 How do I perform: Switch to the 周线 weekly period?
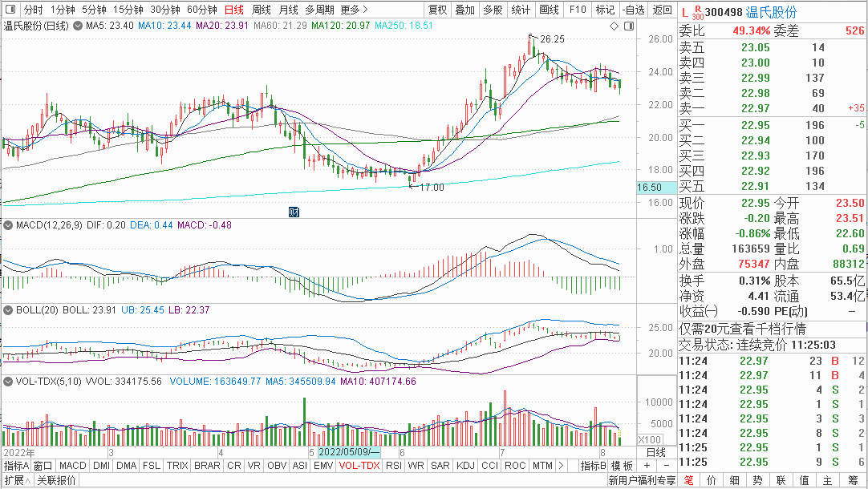click(262, 10)
